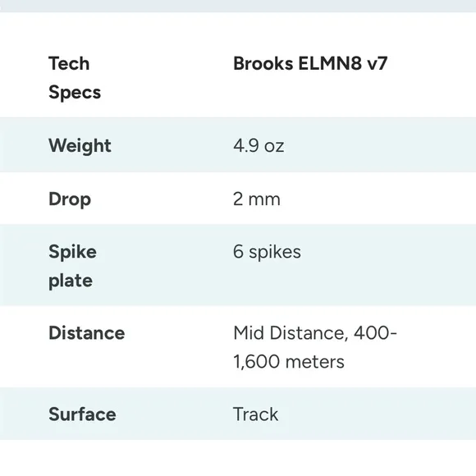
Task: Click the Distance row label
Action: point(87,333)
